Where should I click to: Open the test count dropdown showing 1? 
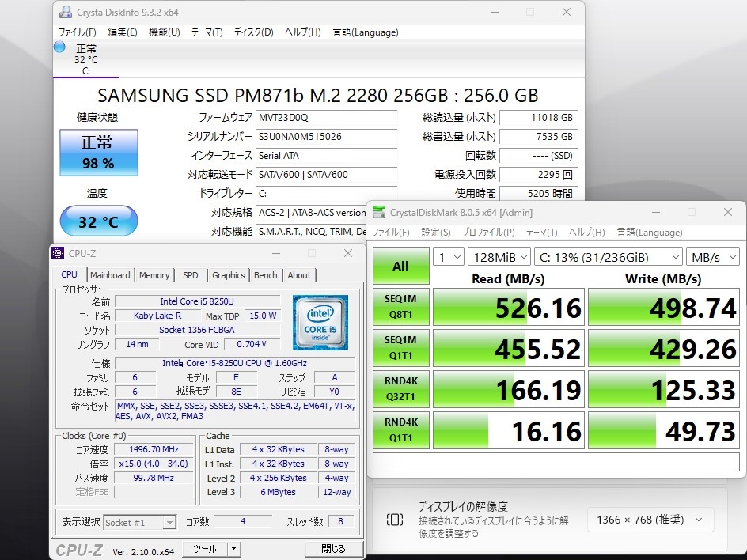449,258
